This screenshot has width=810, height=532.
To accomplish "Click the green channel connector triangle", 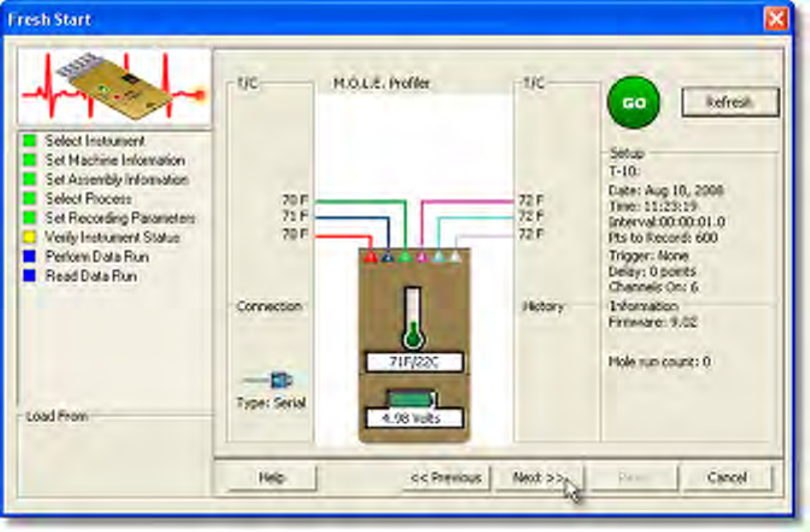I will (x=405, y=256).
